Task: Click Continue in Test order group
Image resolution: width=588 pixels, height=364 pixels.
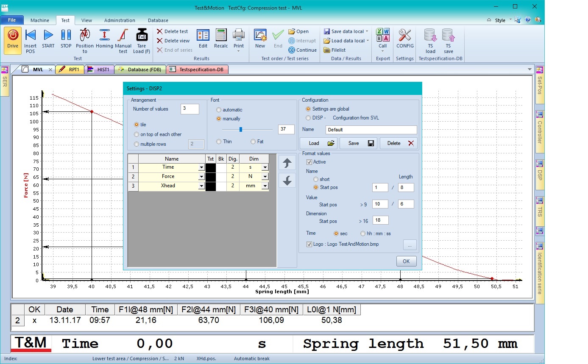Action: 302,50
